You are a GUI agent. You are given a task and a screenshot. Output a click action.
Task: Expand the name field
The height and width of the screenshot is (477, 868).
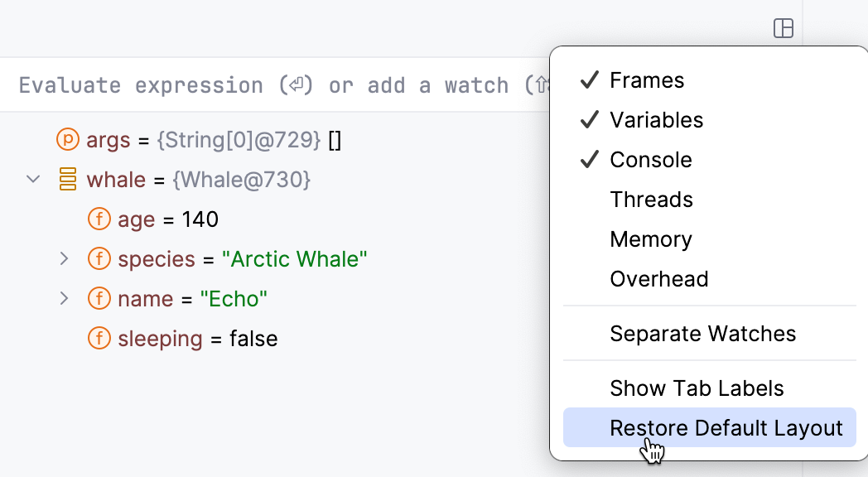click(65, 298)
